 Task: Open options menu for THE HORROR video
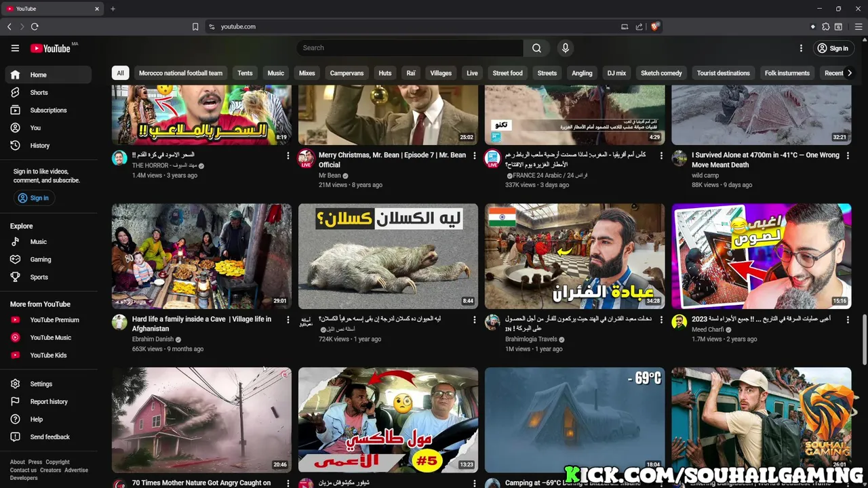[x=288, y=156]
